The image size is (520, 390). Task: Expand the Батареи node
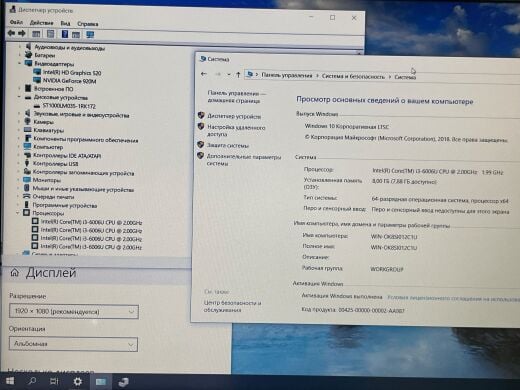[x=20, y=55]
